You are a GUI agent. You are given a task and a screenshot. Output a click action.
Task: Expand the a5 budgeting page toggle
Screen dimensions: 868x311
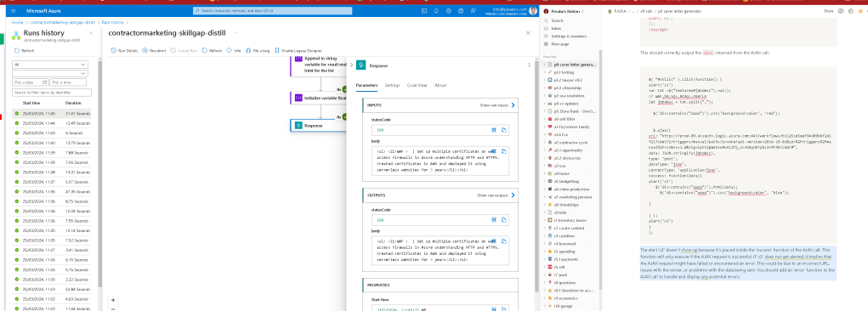tap(545, 181)
